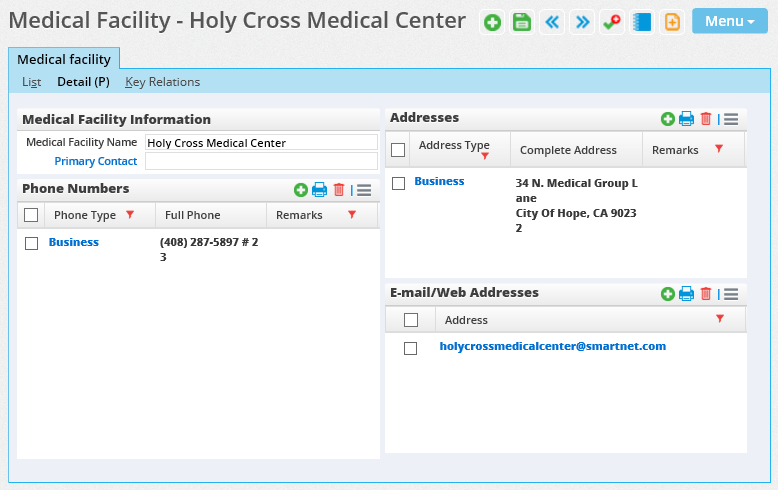778x490 pixels.
Task: Click the Address column header in E-mail panel
Action: 466,320
